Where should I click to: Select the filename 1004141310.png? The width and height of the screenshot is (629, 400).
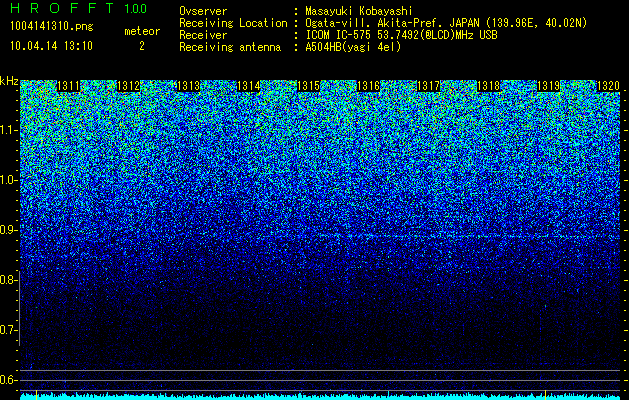pos(52,26)
